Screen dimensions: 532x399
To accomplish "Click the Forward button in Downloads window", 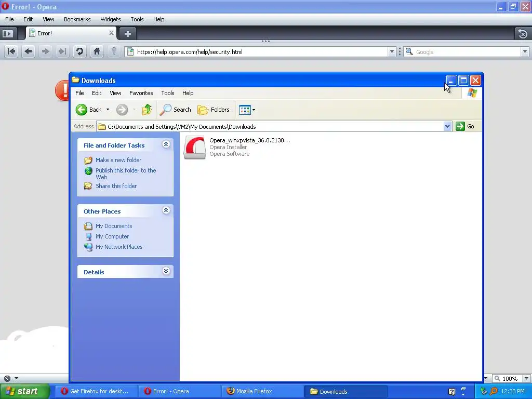I will tap(122, 110).
